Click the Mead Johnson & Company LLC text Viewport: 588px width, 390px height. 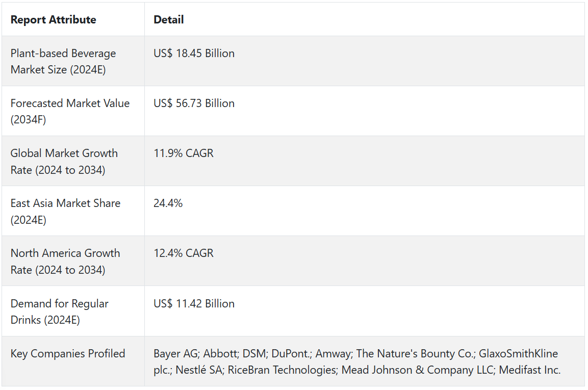pyautogui.click(x=416, y=370)
